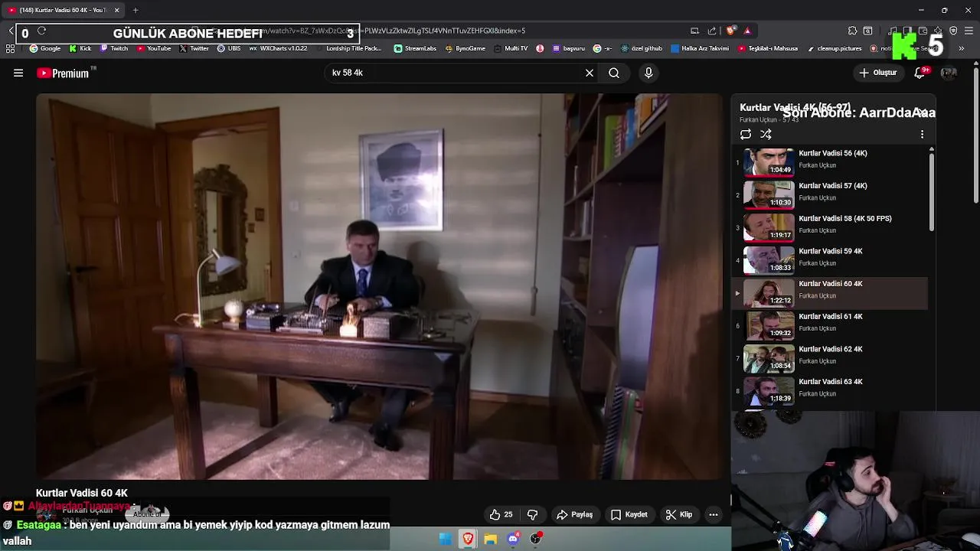The width and height of the screenshot is (980, 551).
Task: Open the Google bookmark
Action: 45,48
